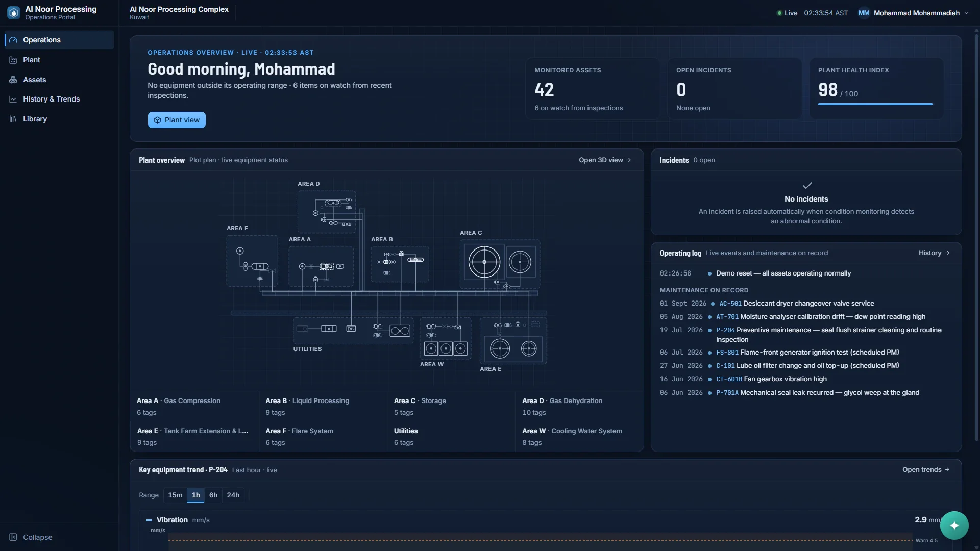The width and height of the screenshot is (980, 551).
Task: Click the Al Noor Processing logo icon
Action: tap(14, 13)
